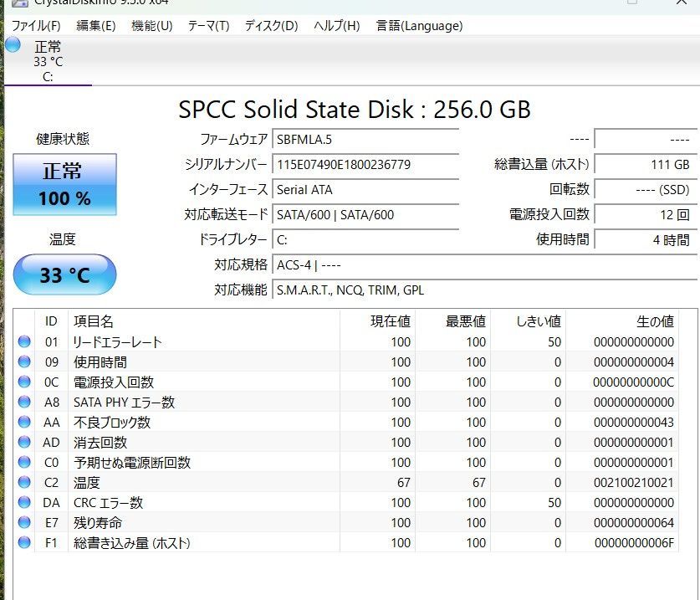This screenshot has height=600, width=700.
Task: Open the 編集(E) menu
Action: pos(96,26)
